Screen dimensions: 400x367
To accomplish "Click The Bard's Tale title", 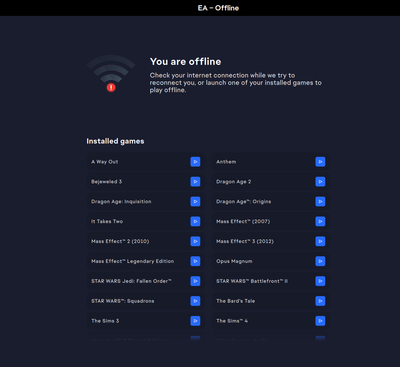I will pos(235,301).
